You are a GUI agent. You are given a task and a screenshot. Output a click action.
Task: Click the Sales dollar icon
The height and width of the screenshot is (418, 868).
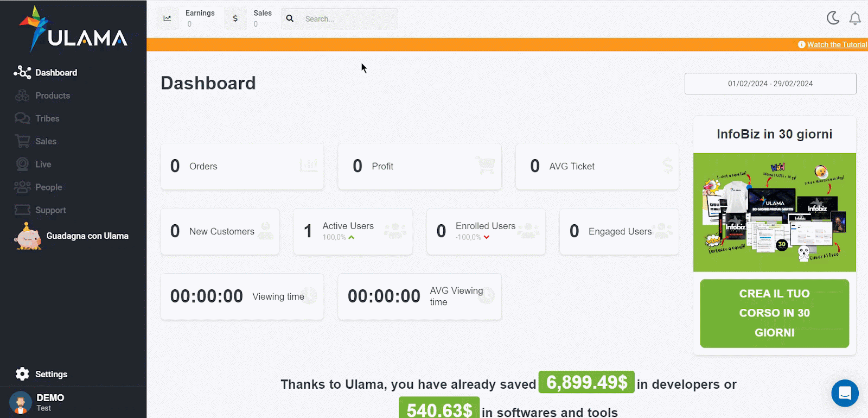point(235,18)
